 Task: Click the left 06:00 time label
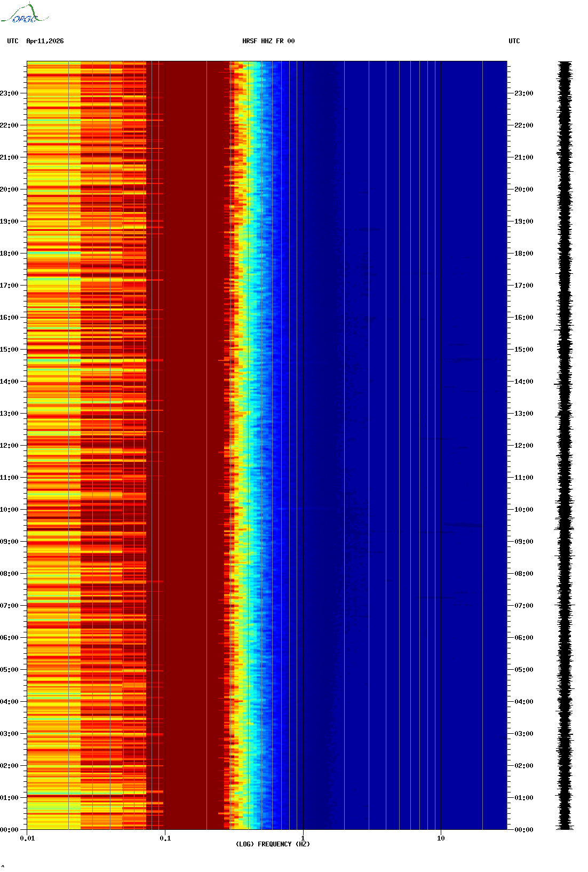(x=9, y=638)
